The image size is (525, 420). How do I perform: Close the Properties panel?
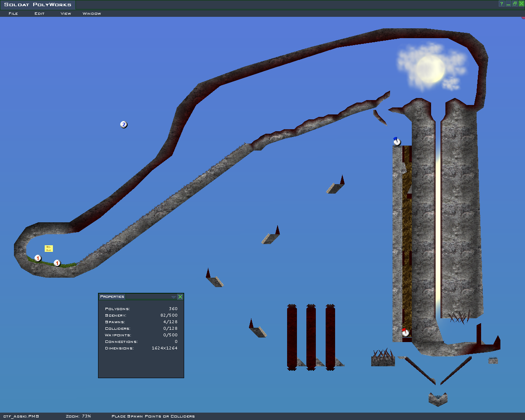pos(180,297)
